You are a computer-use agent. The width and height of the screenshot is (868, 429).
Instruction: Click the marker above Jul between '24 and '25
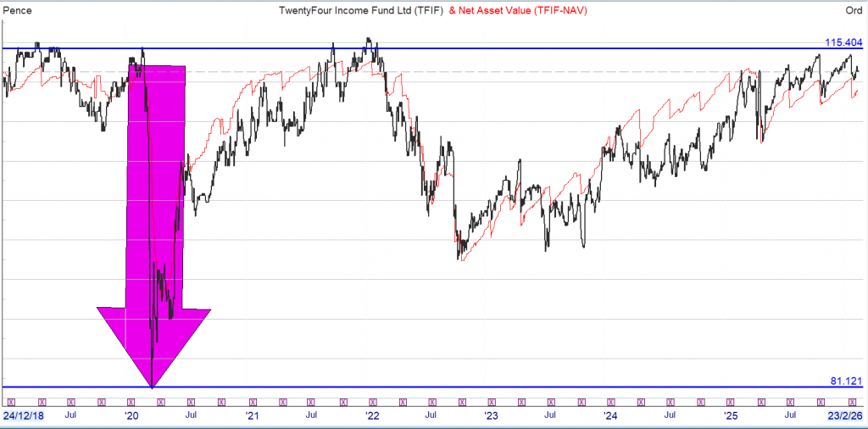tap(672, 402)
